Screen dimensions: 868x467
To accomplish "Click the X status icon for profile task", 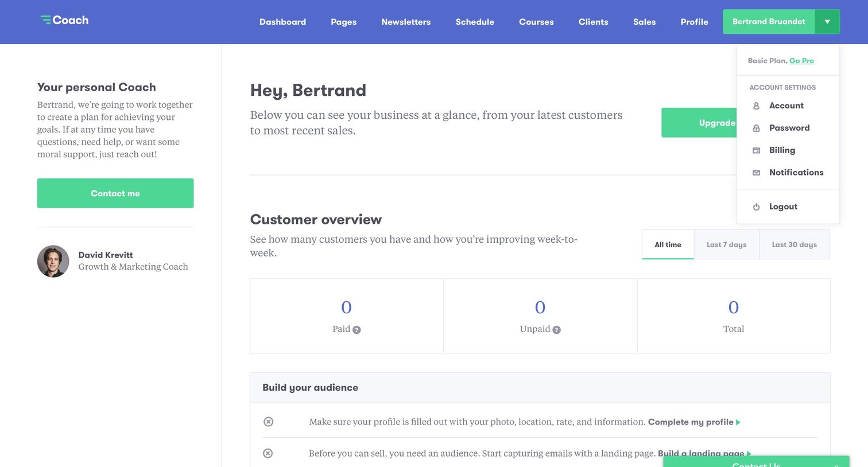I will tap(268, 422).
